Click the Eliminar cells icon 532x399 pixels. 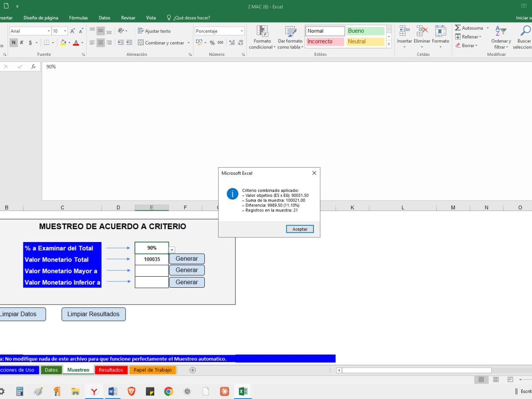[x=422, y=31]
